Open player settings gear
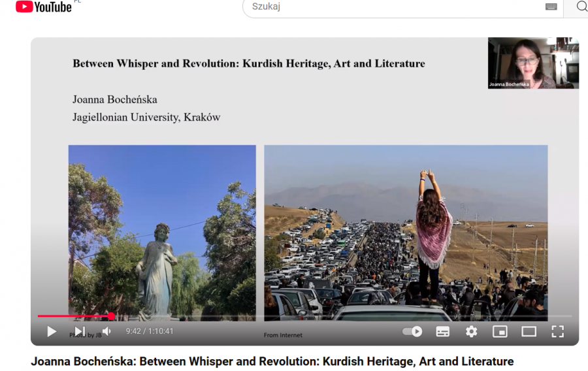 tap(471, 331)
